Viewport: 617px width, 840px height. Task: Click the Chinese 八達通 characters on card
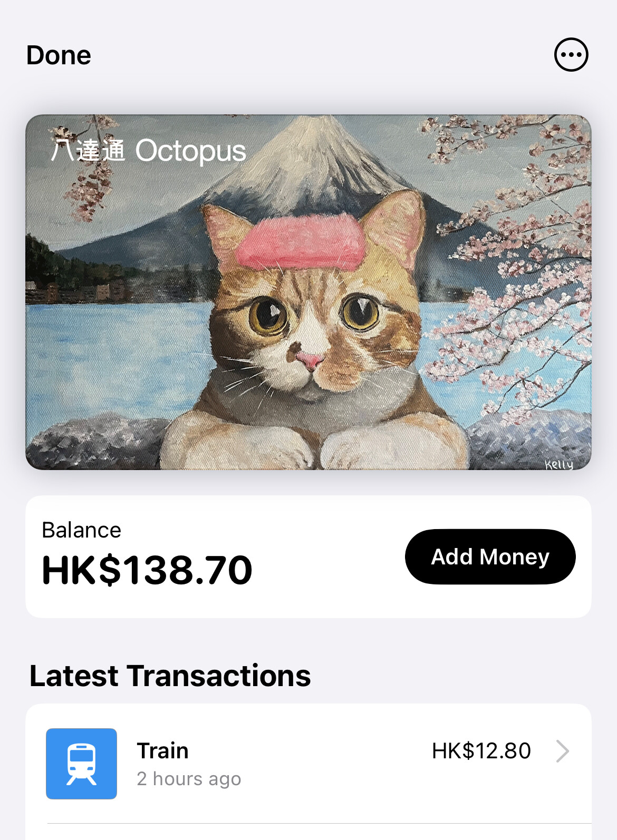tap(88, 150)
